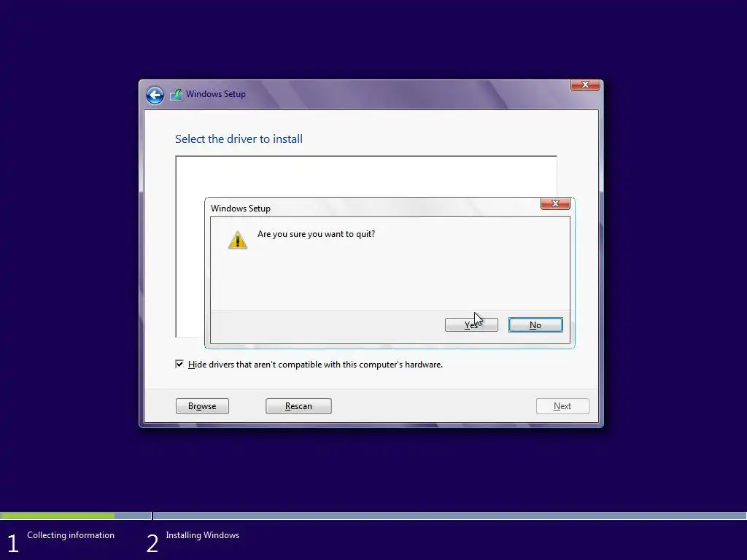
Task: Click the green installation progress bar
Action: click(x=58, y=516)
